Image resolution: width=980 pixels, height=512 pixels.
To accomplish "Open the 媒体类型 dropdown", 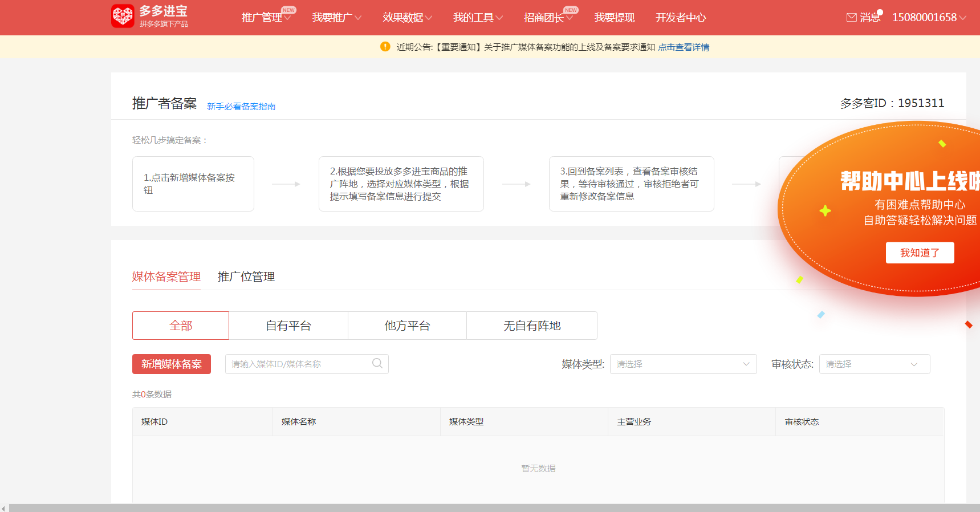I will pyautogui.click(x=684, y=364).
